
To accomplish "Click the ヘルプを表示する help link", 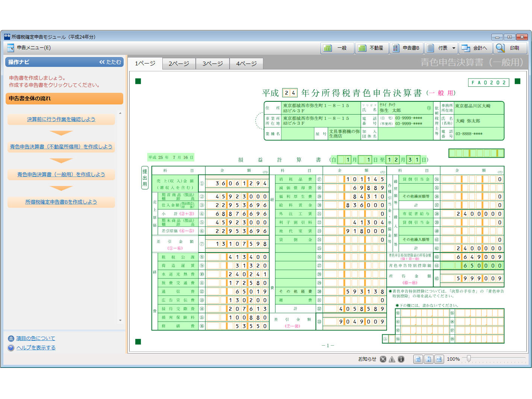I will point(36,348).
